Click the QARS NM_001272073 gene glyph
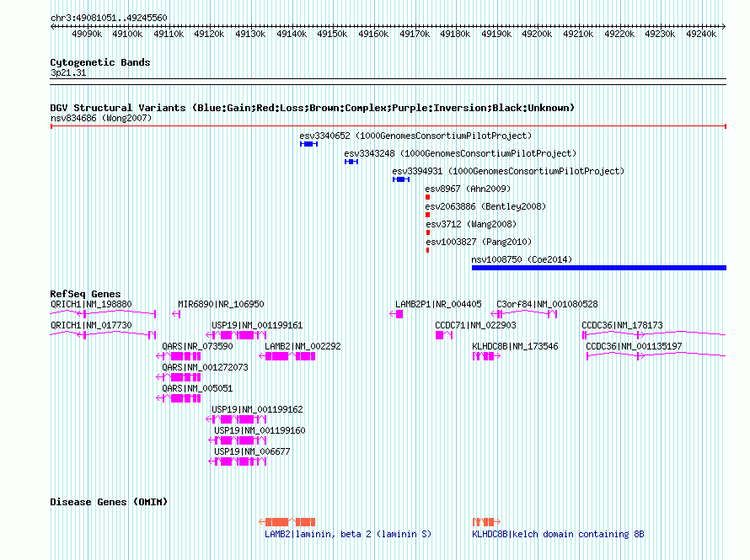 click(179, 377)
